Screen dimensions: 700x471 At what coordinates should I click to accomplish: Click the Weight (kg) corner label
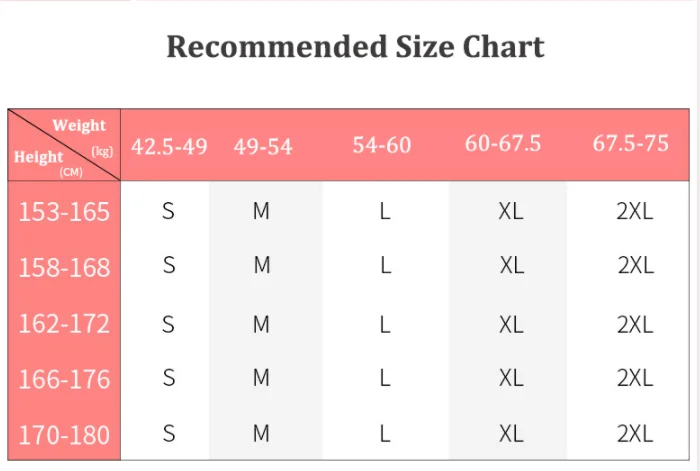click(x=82, y=128)
